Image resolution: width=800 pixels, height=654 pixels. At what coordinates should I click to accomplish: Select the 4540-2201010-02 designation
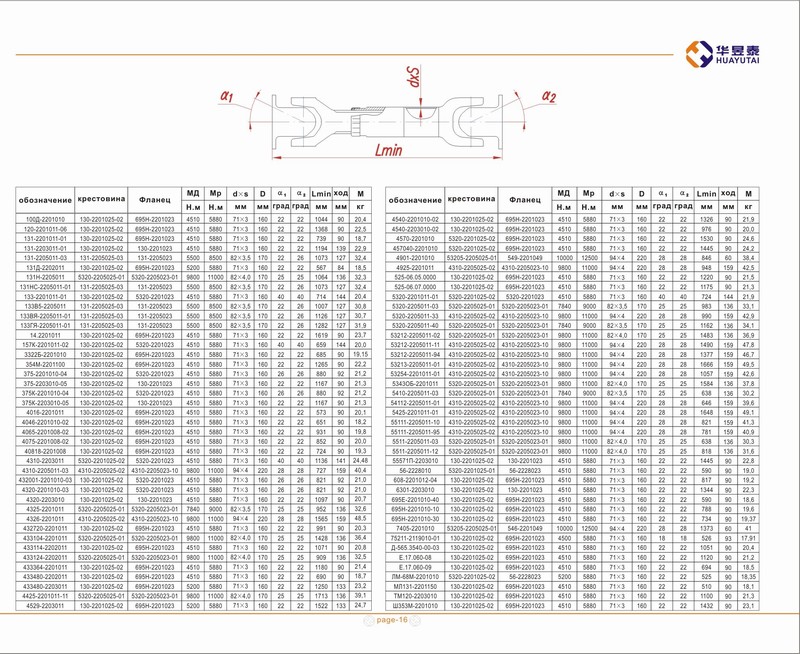(x=415, y=219)
